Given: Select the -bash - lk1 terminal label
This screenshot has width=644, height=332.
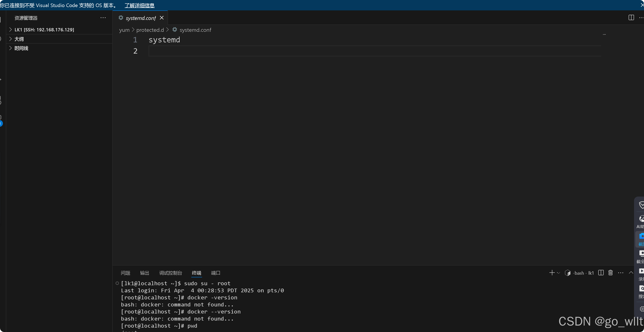Looking at the screenshot, I should (583, 273).
